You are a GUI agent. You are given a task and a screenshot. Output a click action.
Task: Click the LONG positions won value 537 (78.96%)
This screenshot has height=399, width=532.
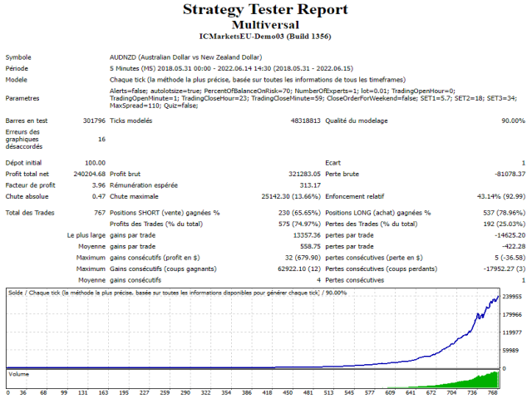505,213
